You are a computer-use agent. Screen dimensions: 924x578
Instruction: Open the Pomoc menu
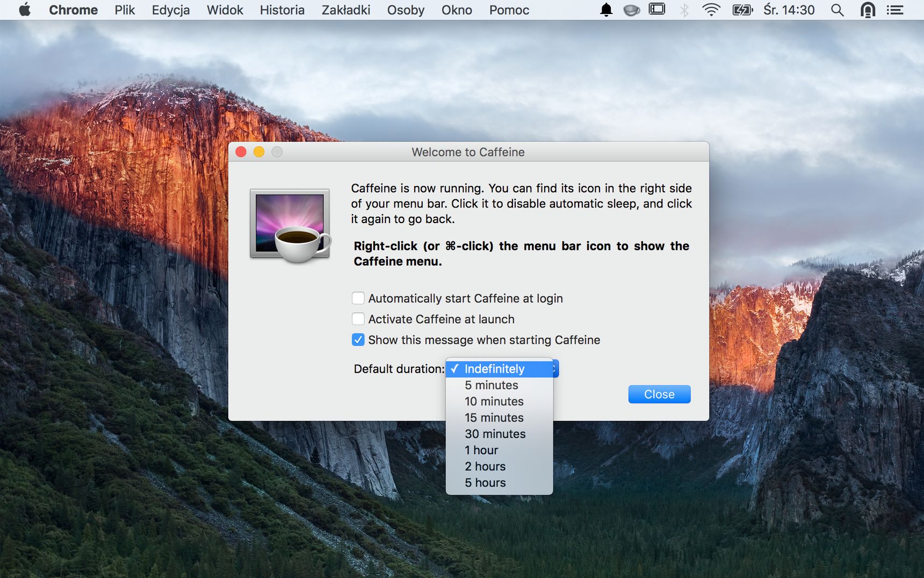(x=509, y=10)
